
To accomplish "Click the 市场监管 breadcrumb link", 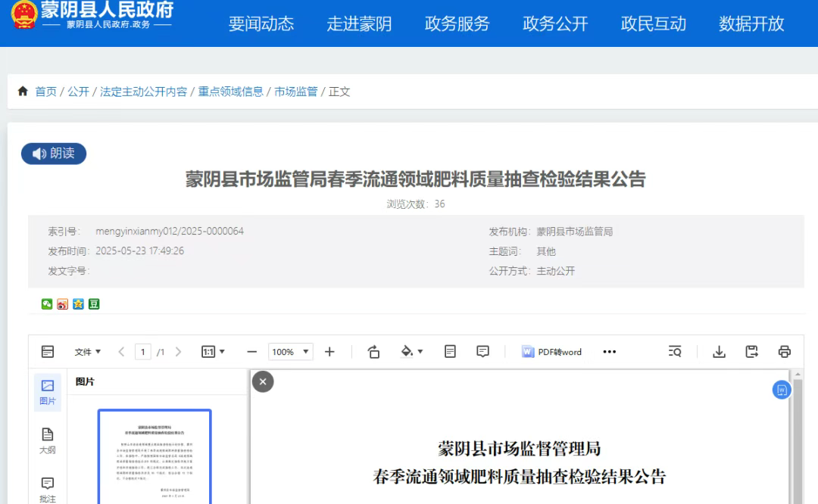I will tap(296, 92).
